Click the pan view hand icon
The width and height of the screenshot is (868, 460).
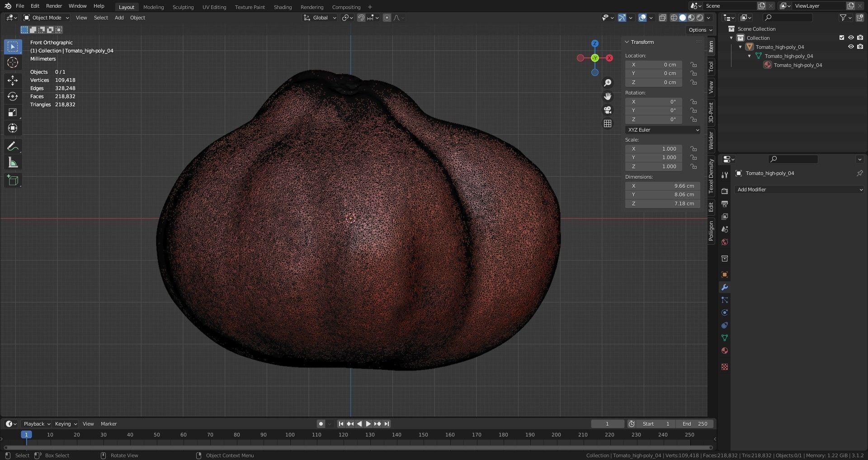tap(608, 96)
